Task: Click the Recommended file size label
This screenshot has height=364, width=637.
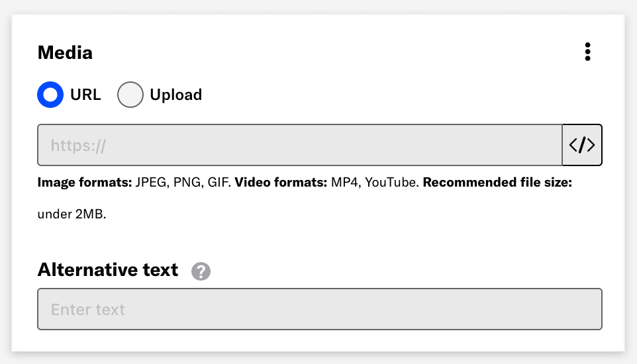Action: click(x=497, y=183)
